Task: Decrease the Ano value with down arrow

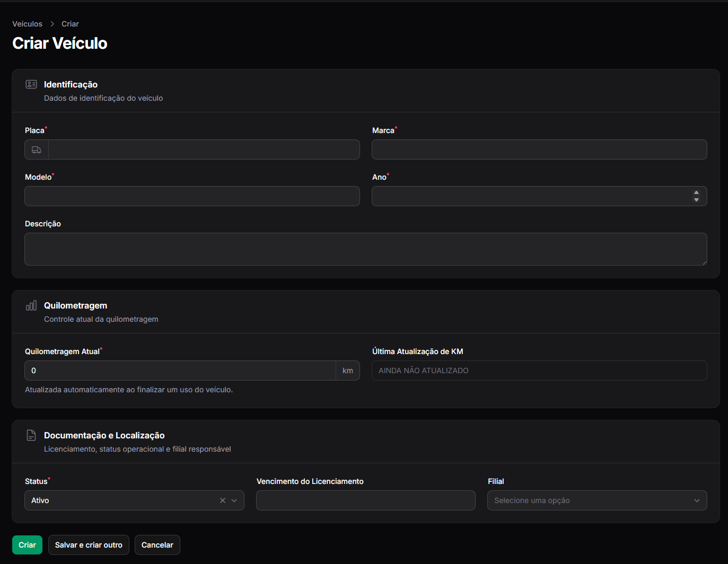Action: (696, 200)
